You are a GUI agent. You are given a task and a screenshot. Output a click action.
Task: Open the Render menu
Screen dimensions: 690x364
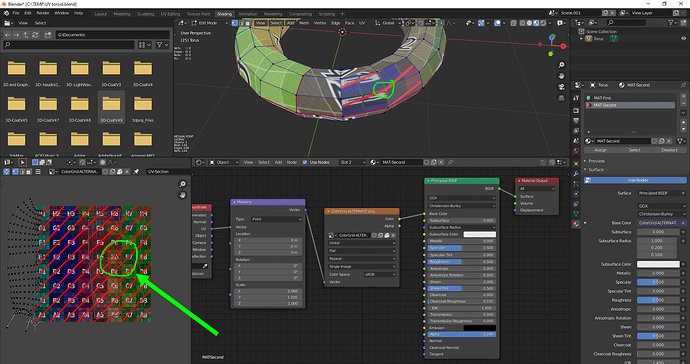point(43,13)
